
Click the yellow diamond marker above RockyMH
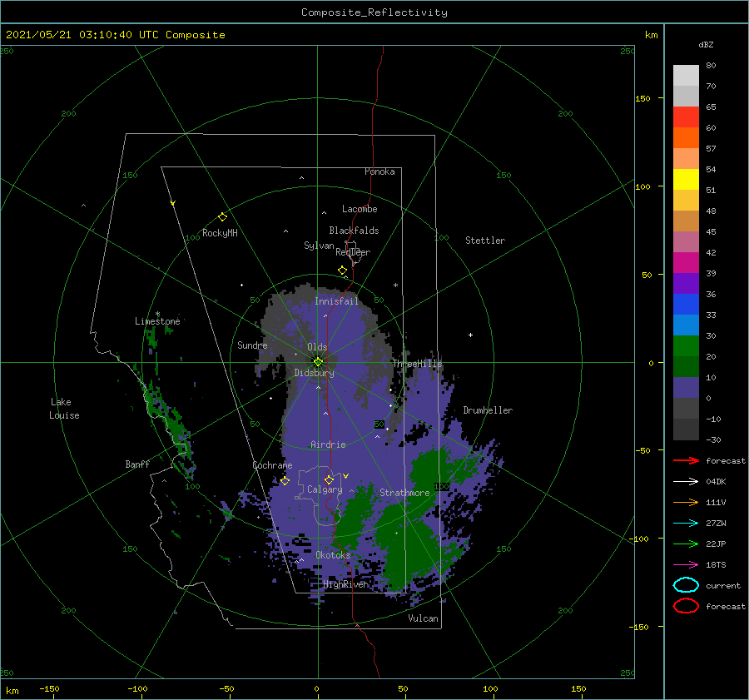[222, 217]
